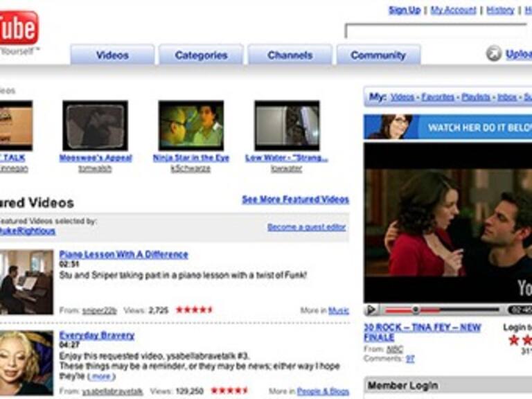
Task: Click Mooswee's Appeal title link
Action: 96,158
